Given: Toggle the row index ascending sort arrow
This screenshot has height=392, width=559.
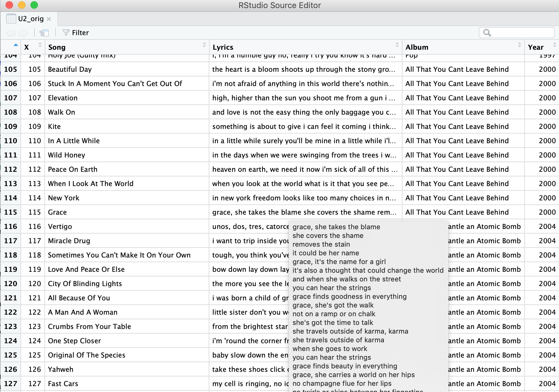Looking at the screenshot, I should [x=16, y=45].
